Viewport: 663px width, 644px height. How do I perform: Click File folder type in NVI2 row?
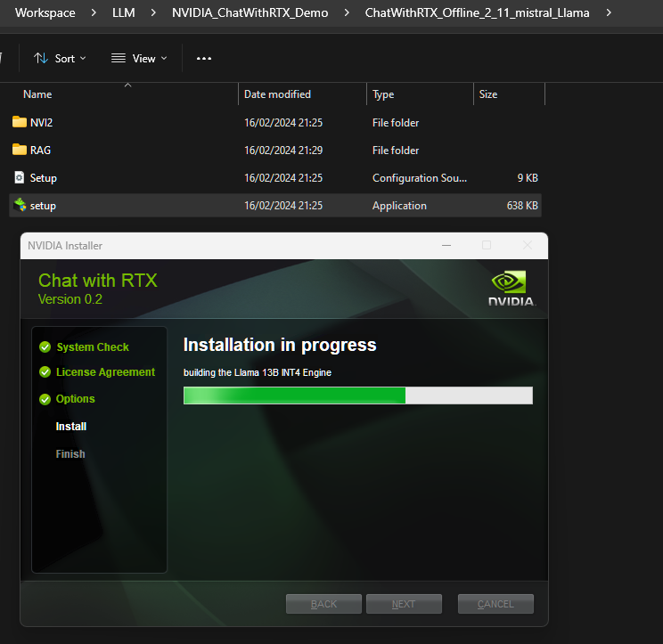pyautogui.click(x=396, y=123)
